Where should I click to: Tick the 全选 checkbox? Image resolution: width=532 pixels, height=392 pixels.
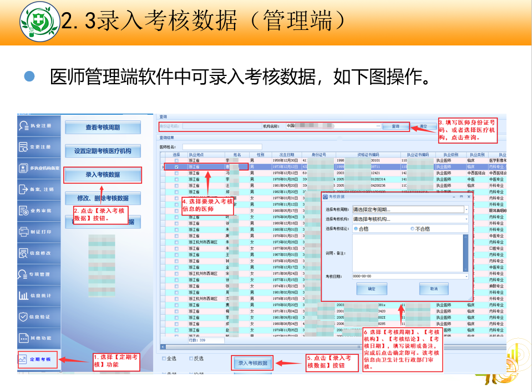click(164, 358)
